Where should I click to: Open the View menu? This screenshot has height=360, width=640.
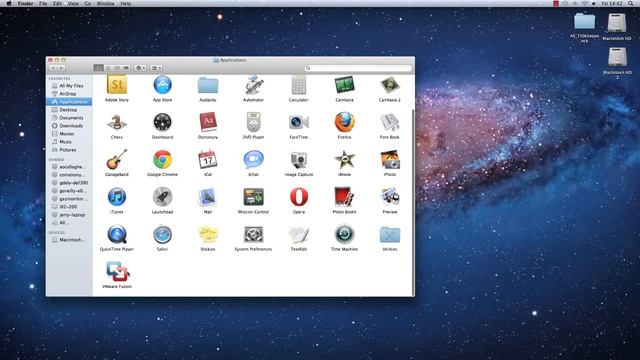pos(73,3)
